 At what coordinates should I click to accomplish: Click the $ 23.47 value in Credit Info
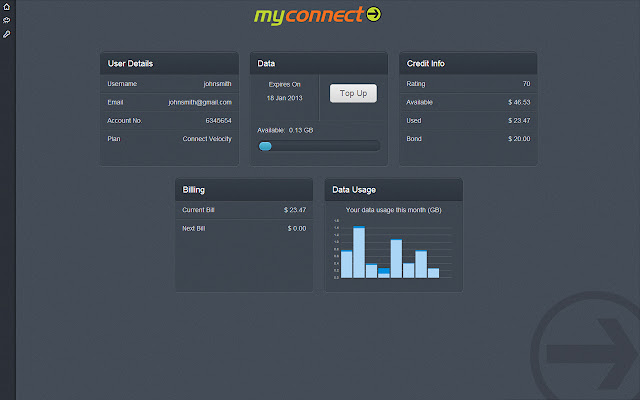point(519,120)
